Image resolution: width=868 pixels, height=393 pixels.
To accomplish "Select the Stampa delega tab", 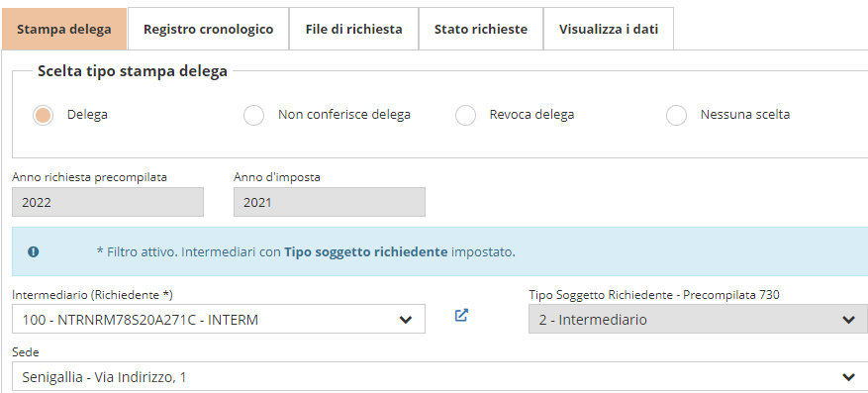I will [64, 29].
